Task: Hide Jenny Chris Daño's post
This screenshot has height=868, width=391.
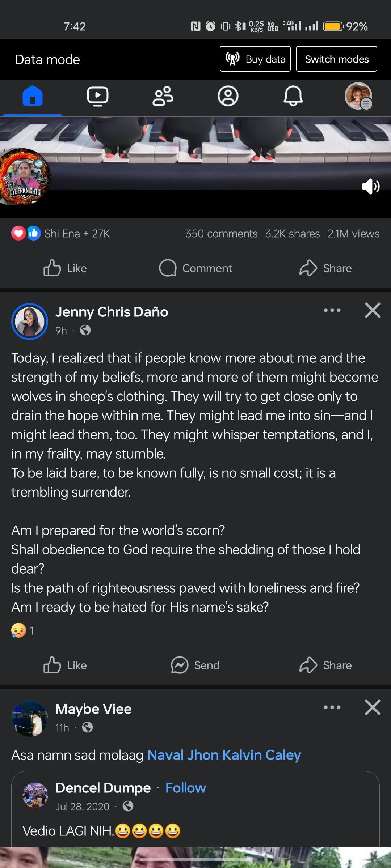Action: 373,310
